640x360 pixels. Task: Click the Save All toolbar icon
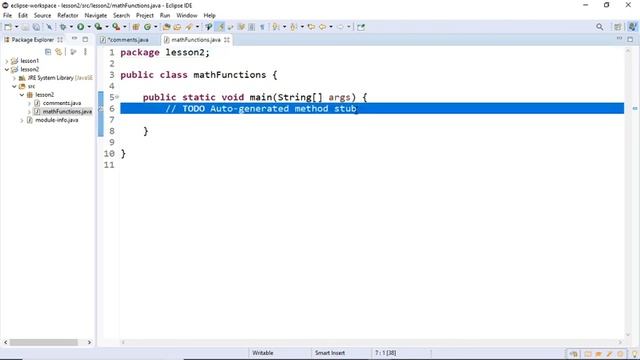click(x=36, y=27)
